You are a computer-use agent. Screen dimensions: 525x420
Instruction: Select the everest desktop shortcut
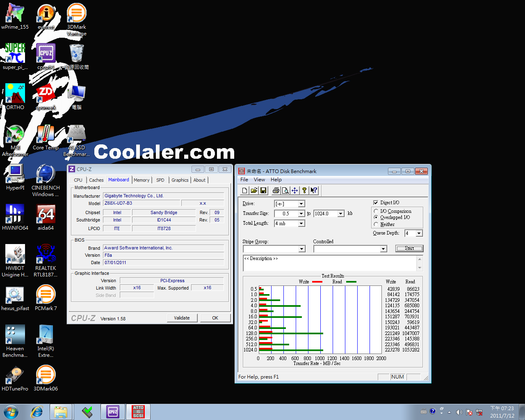click(46, 16)
